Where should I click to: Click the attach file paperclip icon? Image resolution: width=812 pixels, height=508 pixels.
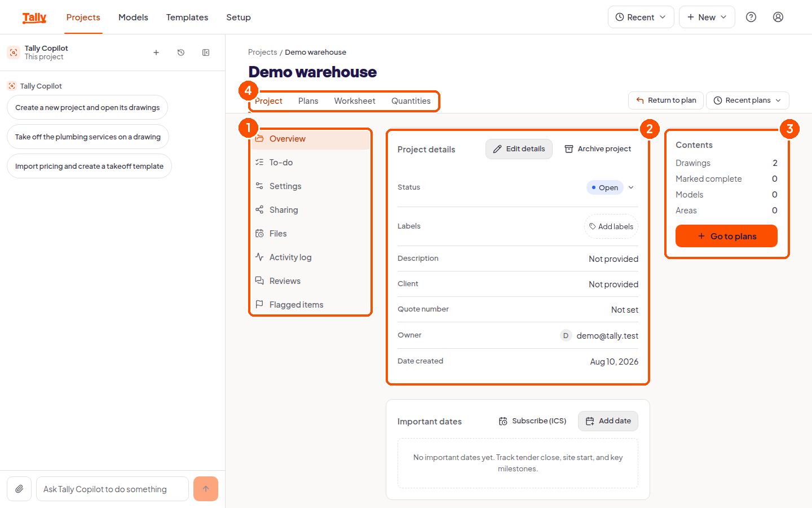[19, 489]
